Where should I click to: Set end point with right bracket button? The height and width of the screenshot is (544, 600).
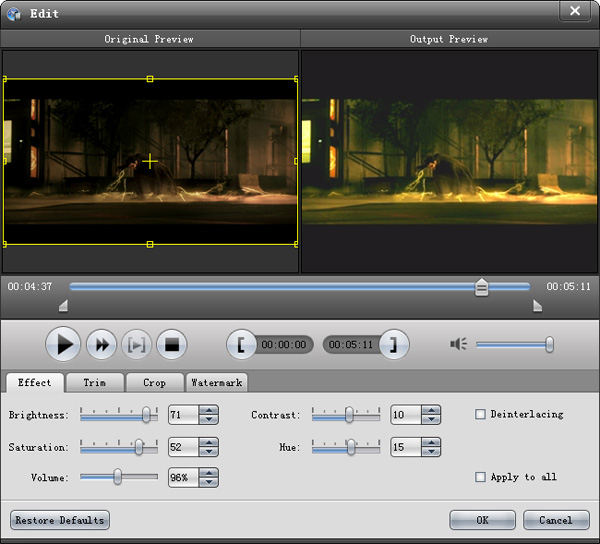click(395, 345)
